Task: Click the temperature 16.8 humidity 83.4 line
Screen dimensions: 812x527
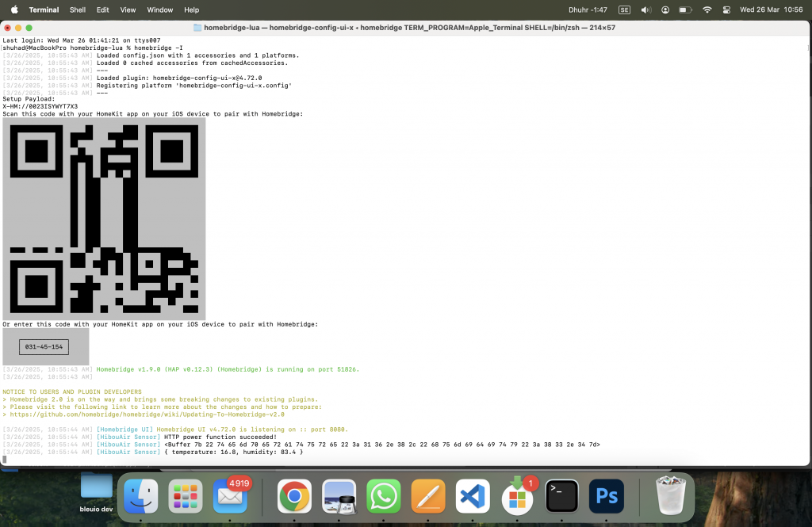Action: click(234, 452)
